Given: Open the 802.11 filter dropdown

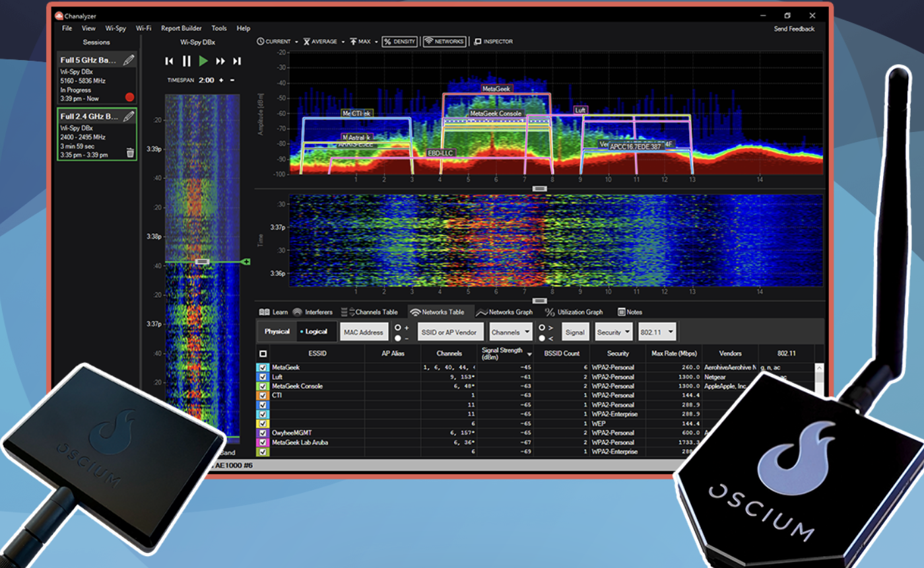Looking at the screenshot, I should pyautogui.click(x=657, y=332).
